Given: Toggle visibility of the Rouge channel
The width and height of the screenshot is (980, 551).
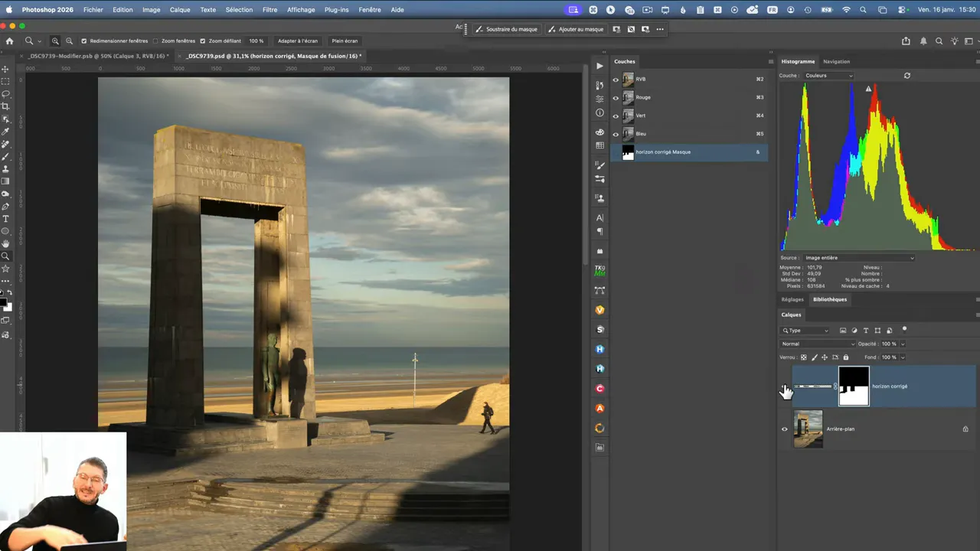Looking at the screenshot, I should click(616, 97).
